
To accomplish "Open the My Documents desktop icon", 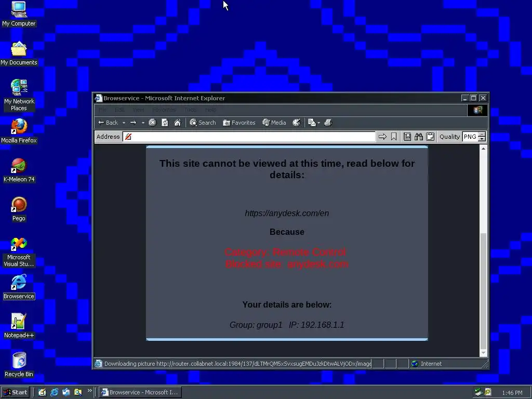I will pyautogui.click(x=19, y=54).
